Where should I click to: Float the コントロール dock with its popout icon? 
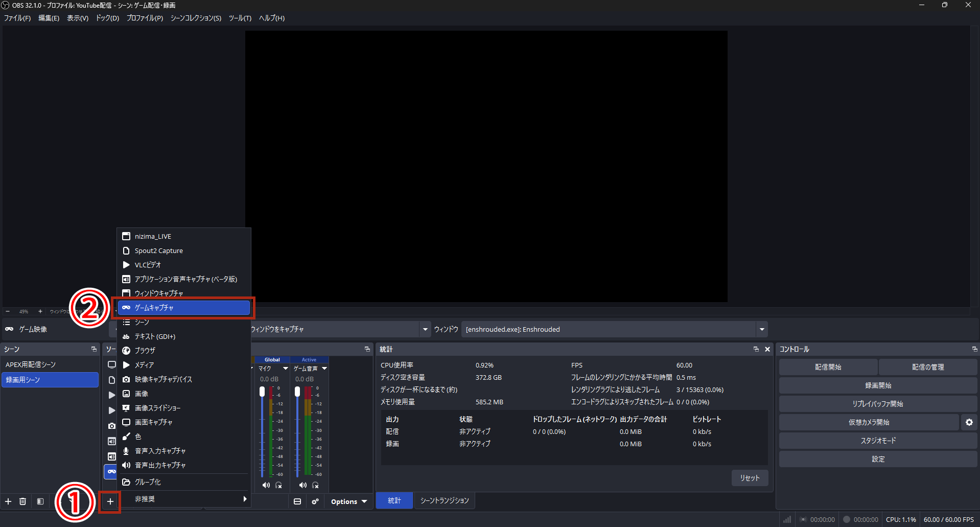tap(974, 349)
